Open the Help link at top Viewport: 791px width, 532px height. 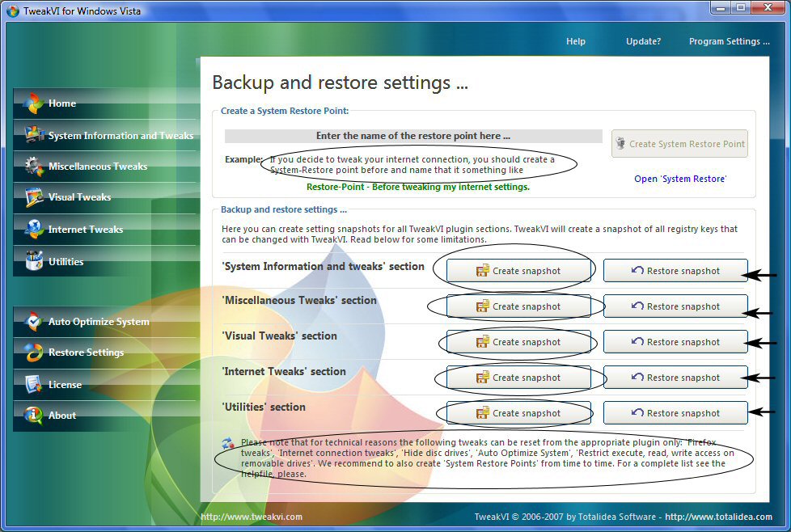[576, 41]
